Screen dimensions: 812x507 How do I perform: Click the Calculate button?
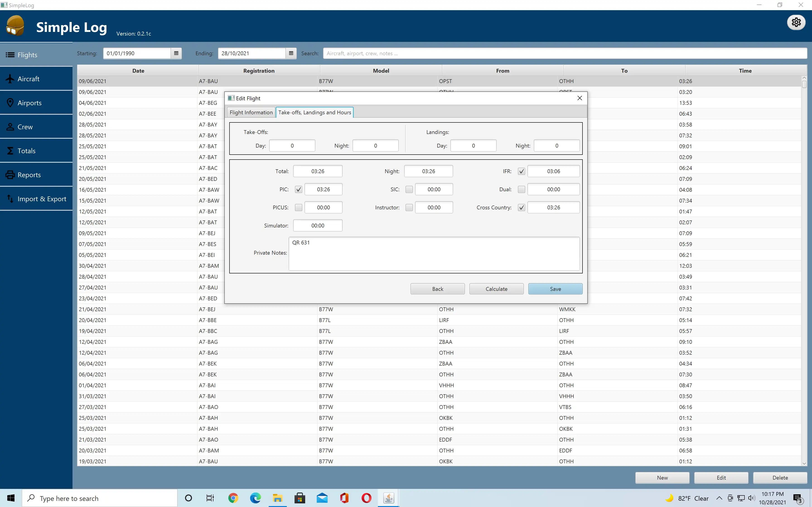(x=496, y=289)
